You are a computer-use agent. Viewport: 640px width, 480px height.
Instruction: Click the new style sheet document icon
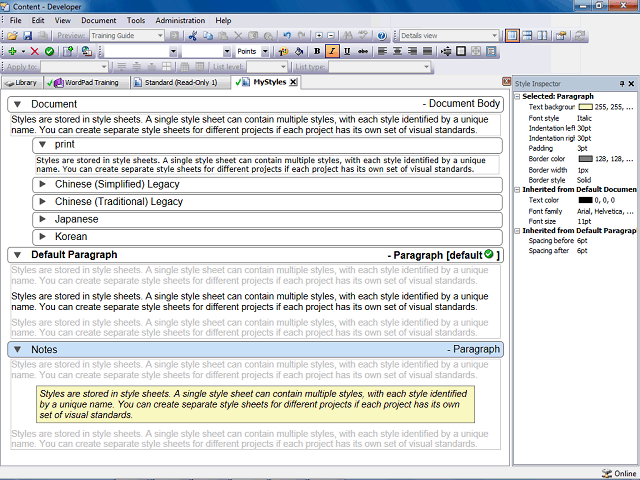point(68,51)
